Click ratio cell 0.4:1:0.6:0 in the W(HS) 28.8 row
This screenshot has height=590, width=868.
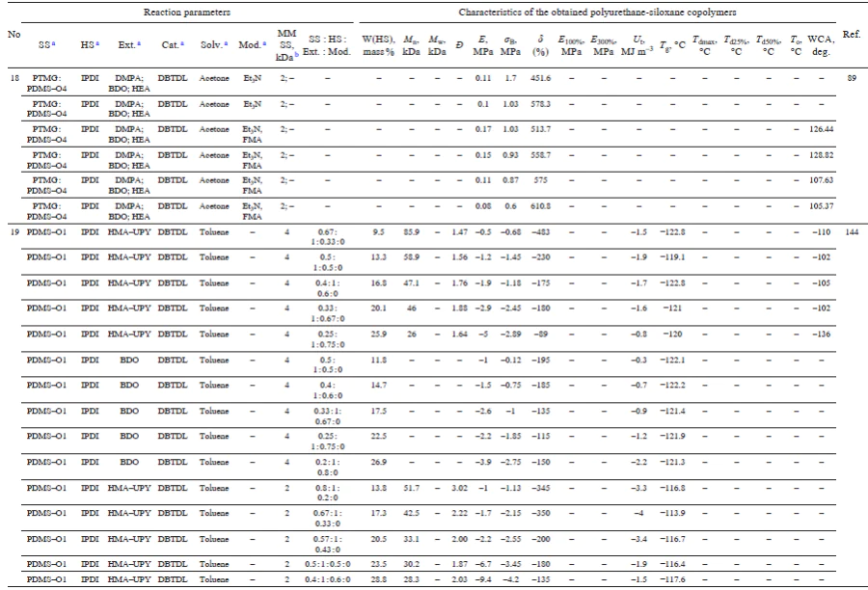pos(327,579)
